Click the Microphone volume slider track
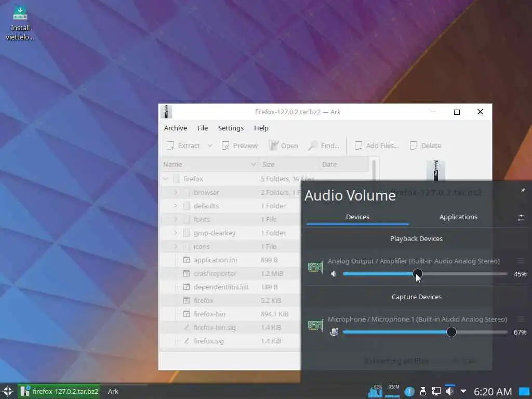Viewport: 532px width, 399px height. pos(425,332)
